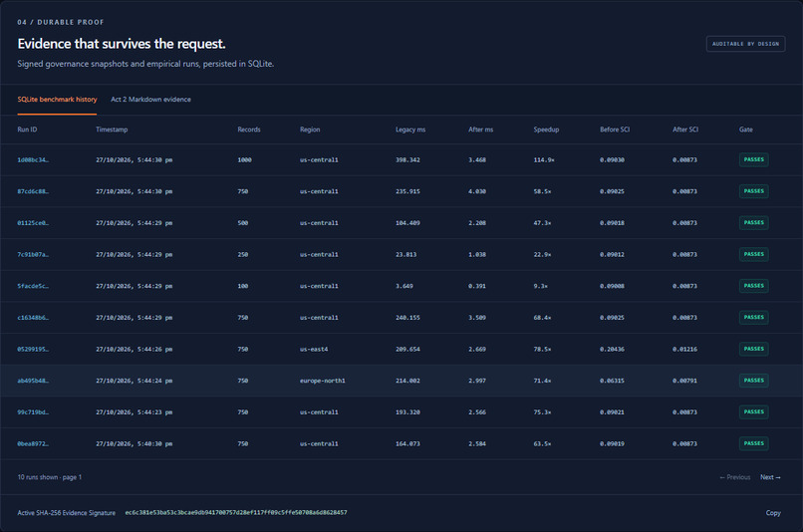Select the 235.915 legacy ms value
803x532 pixels.
point(407,191)
